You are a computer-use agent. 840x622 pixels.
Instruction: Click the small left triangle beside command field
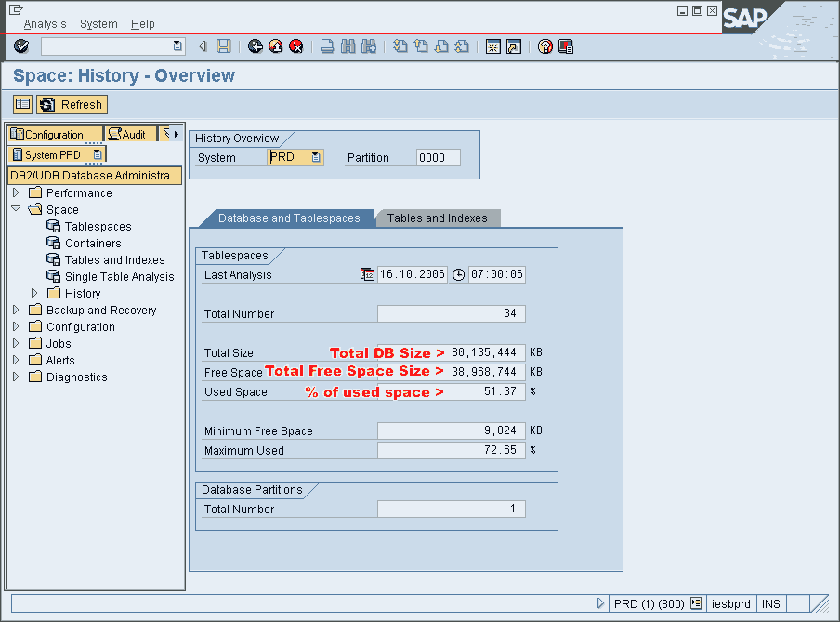point(203,46)
